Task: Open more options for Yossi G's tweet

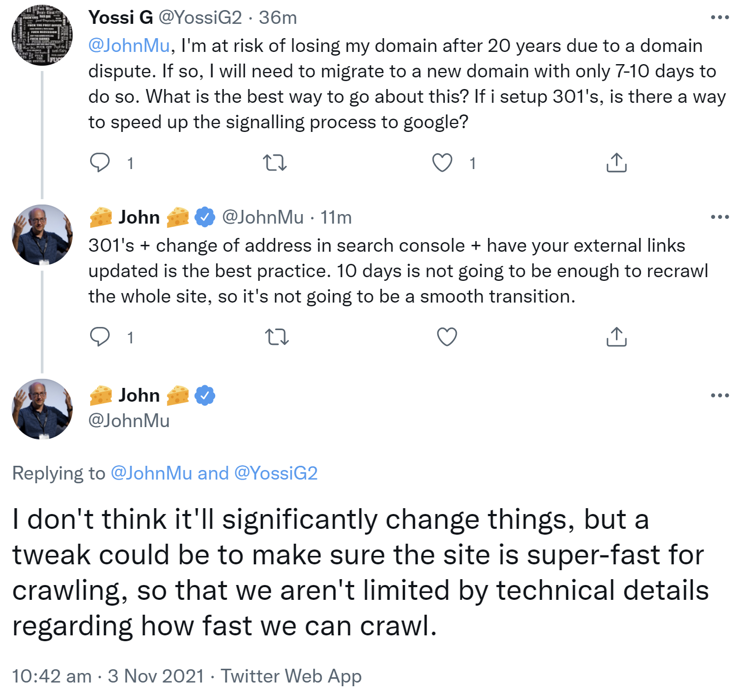Action: pos(719,17)
